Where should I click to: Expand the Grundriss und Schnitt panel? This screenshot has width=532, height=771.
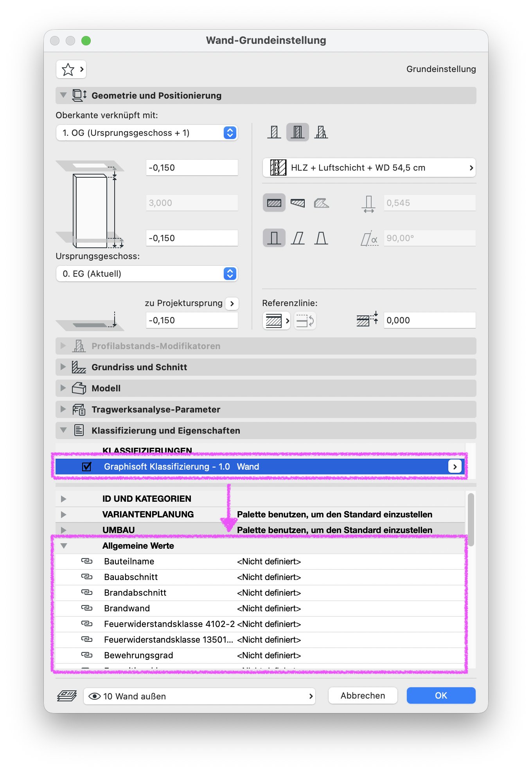(x=63, y=367)
